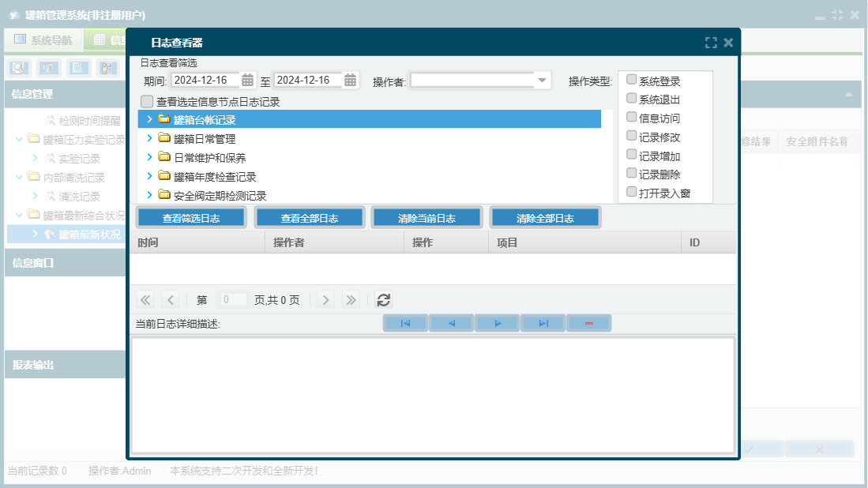Click folder icon of 日常维护和保养
868x488 pixels.
coord(163,156)
